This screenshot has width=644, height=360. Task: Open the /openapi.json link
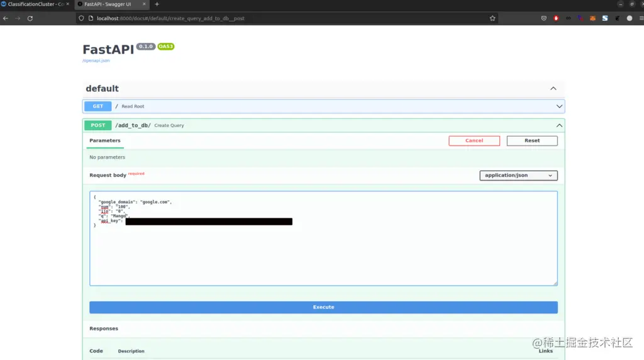pos(96,60)
